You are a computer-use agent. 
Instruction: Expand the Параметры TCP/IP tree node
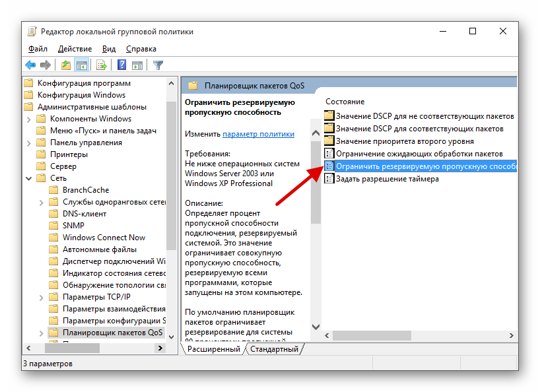pyautogui.click(x=42, y=297)
